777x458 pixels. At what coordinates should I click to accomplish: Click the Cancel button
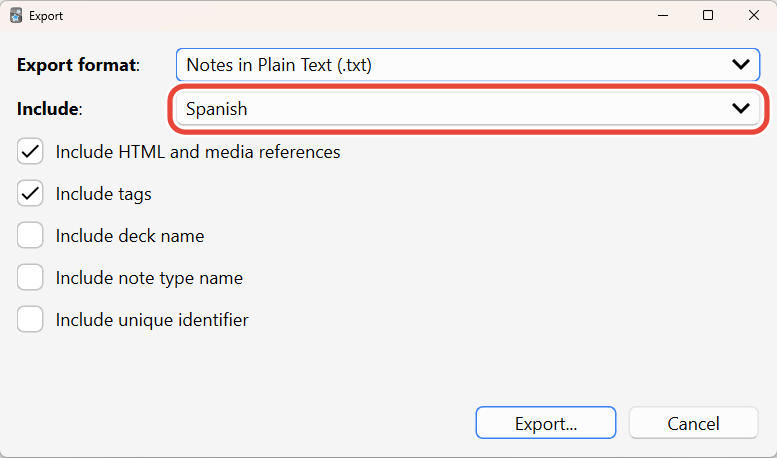tap(693, 423)
